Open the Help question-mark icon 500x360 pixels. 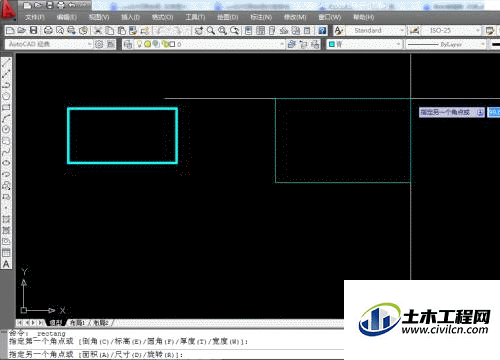click(322, 31)
